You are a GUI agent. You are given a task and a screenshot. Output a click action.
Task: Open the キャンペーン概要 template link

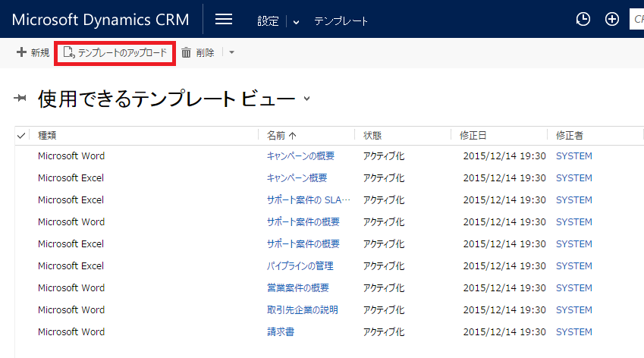(297, 177)
